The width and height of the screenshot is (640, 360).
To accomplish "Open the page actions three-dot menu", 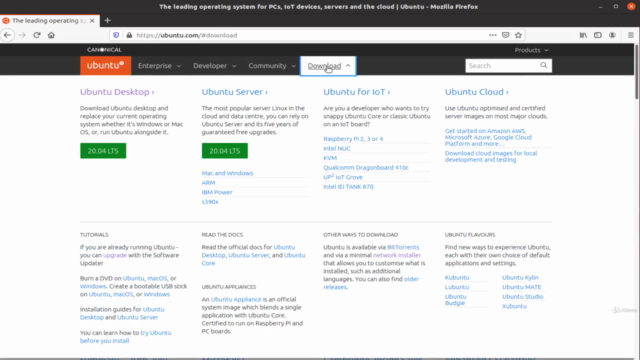I will [493, 35].
